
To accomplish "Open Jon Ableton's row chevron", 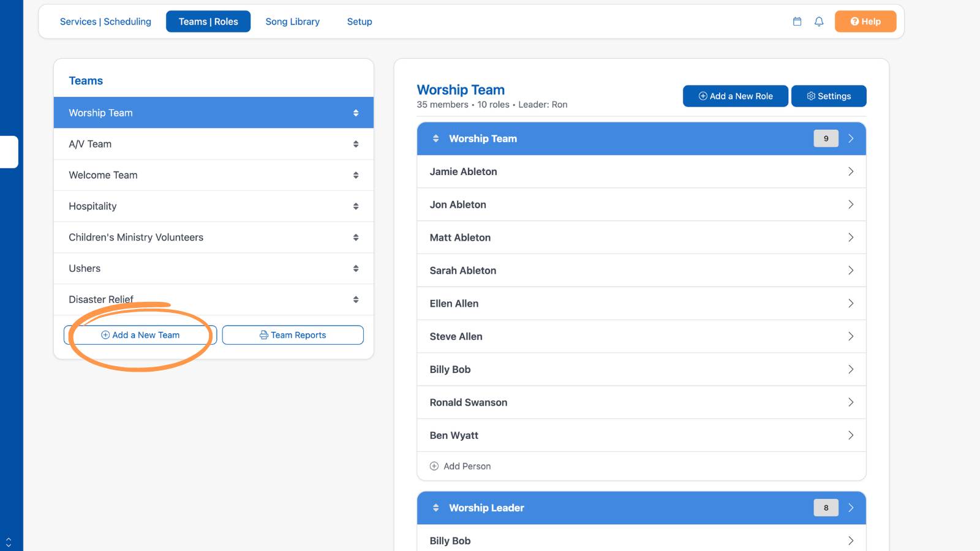I will pyautogui.click(x=851, y=204).
